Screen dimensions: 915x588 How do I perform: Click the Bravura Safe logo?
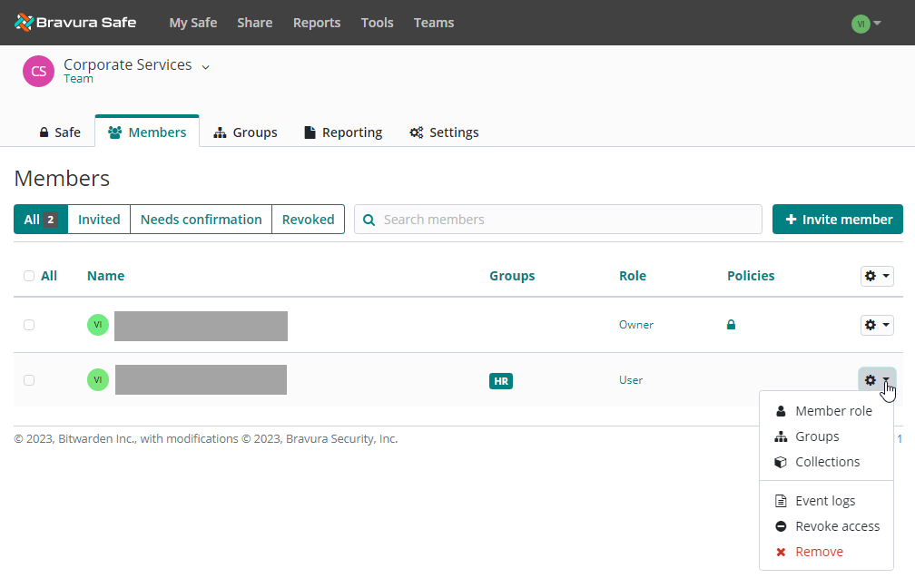point(75,23)
